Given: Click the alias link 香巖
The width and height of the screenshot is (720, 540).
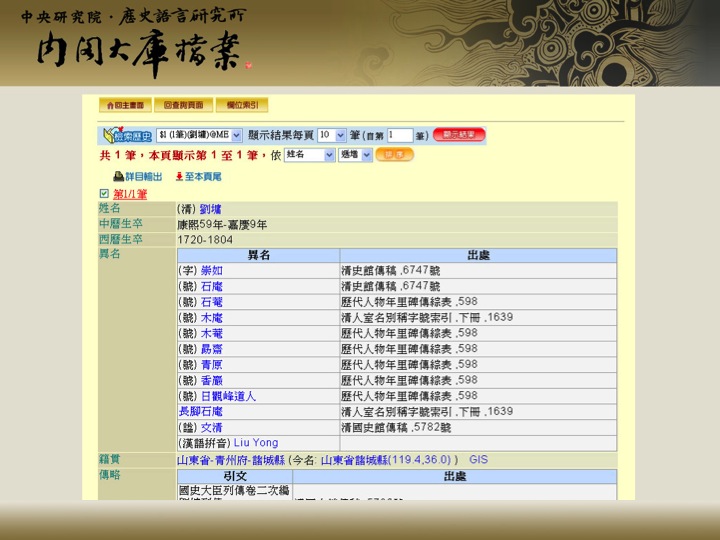Looking at the screenshot, I should pyautogui.click(x=212, y=381).
